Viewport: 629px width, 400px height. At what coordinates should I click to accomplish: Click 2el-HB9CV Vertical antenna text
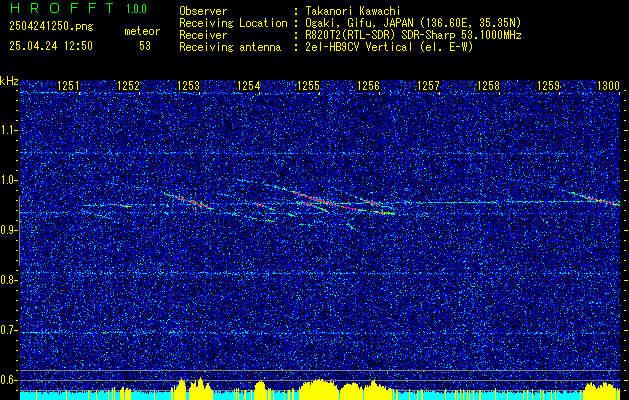pyautogui.click(x=389, y=47)
